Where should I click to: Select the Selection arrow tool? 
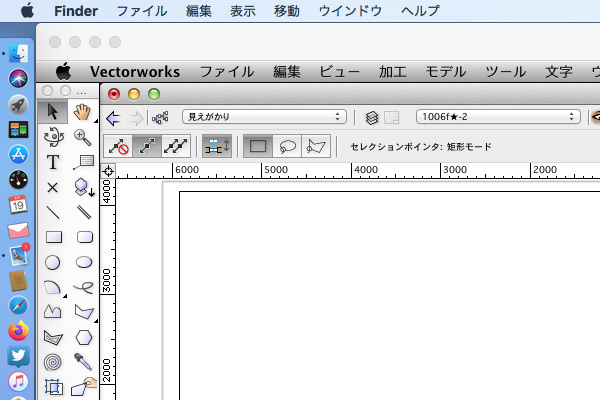53,112
